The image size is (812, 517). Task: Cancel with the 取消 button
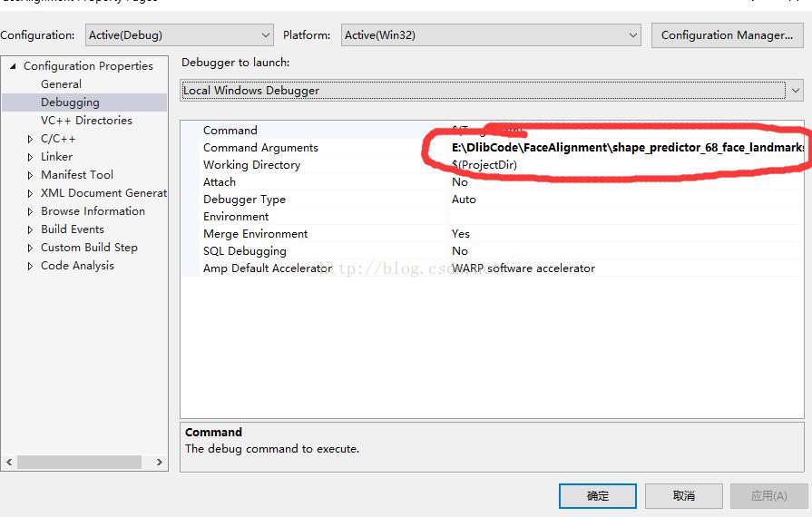683,496
